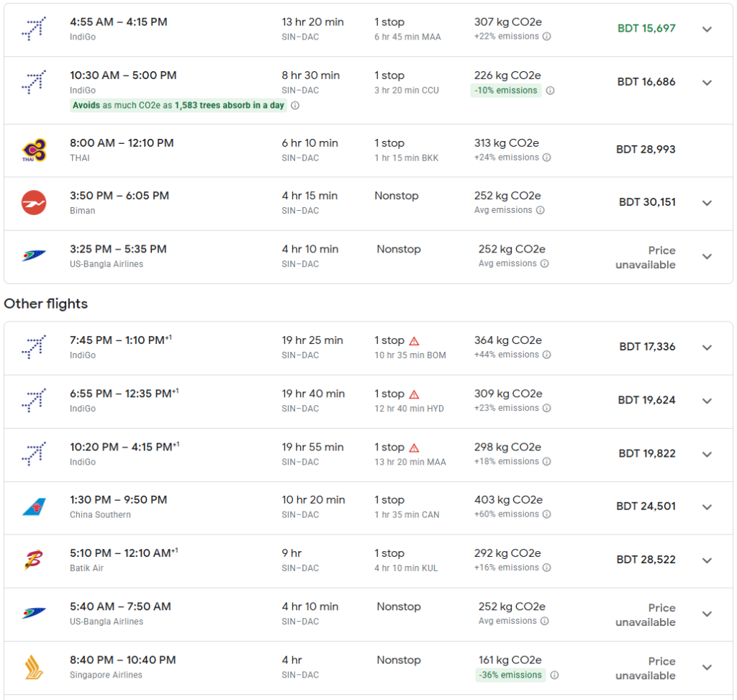Open emissions info for +18% emissions flight
Viewport: 737px width, 700px height.
pos(547,461)
